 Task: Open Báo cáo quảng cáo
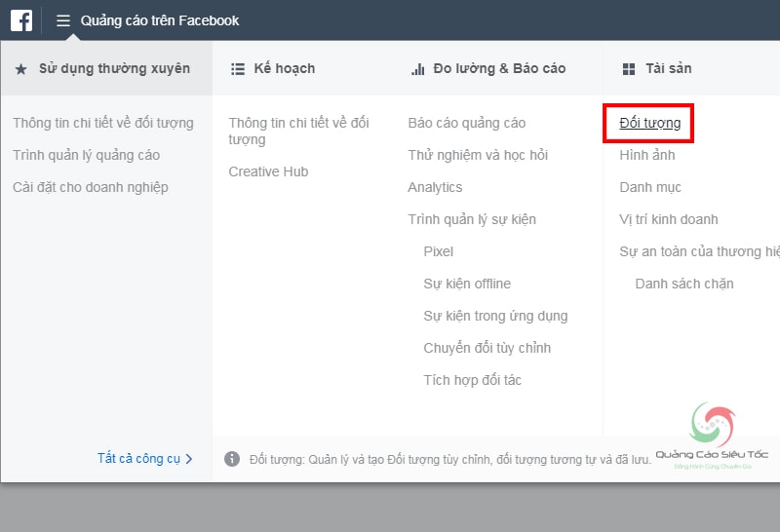point(467,123)
